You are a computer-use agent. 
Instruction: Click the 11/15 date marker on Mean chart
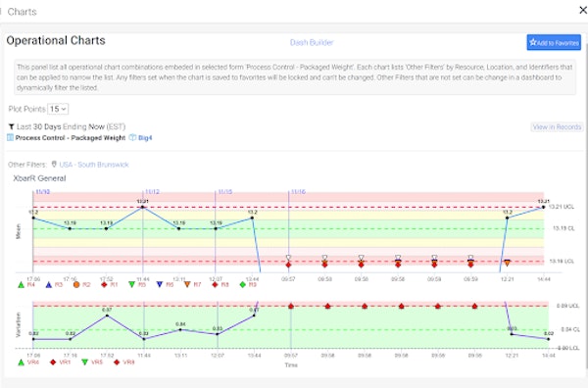[225, 192]
